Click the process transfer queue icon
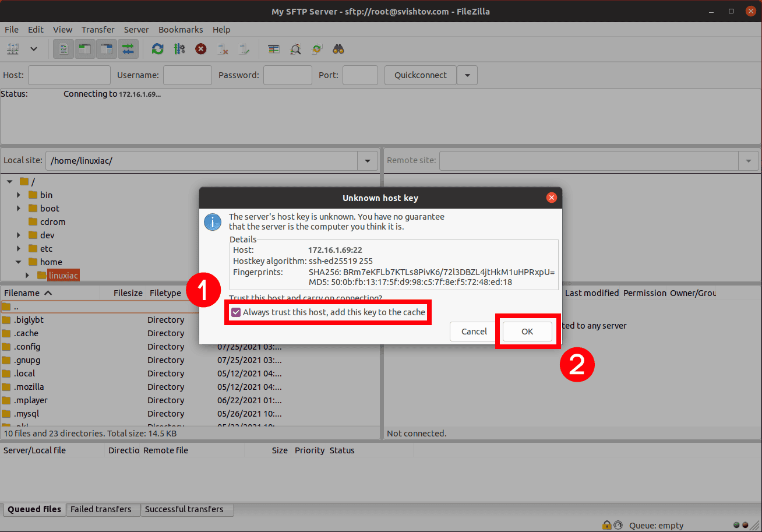The width and height of the screenshot is (762, 532). [x=179, y=48]
